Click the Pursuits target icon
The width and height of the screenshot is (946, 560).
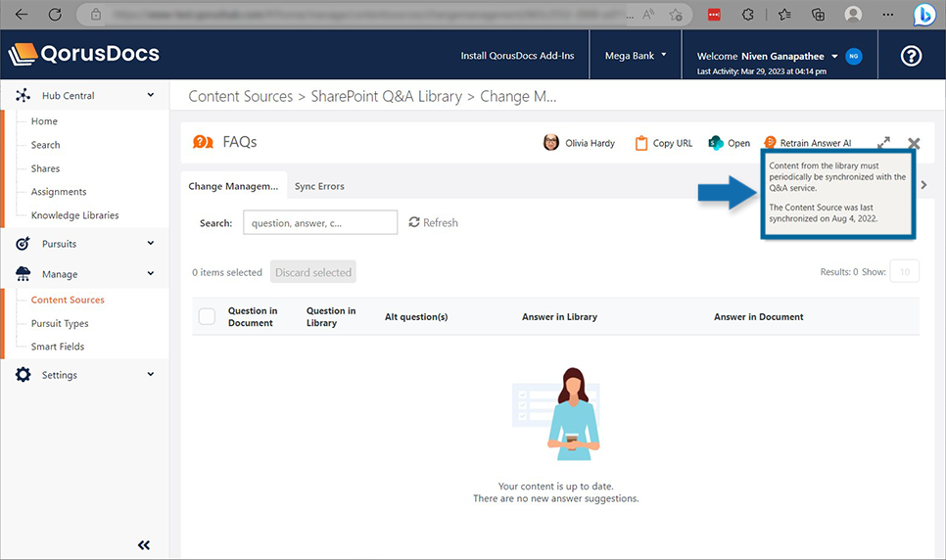click(x=23, y=243)
